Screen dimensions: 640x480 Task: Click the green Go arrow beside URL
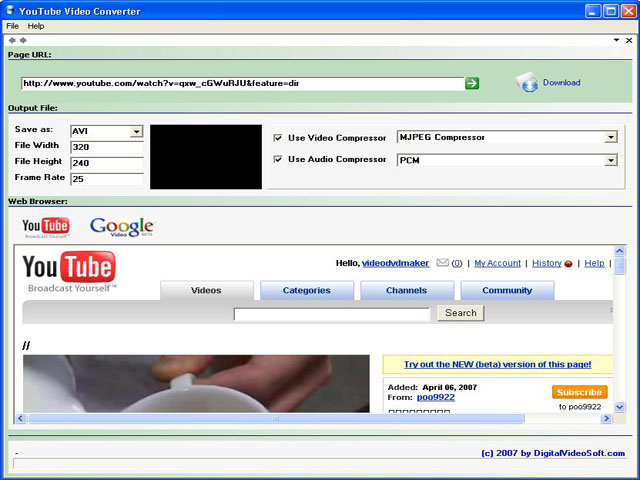coord(472,83)
